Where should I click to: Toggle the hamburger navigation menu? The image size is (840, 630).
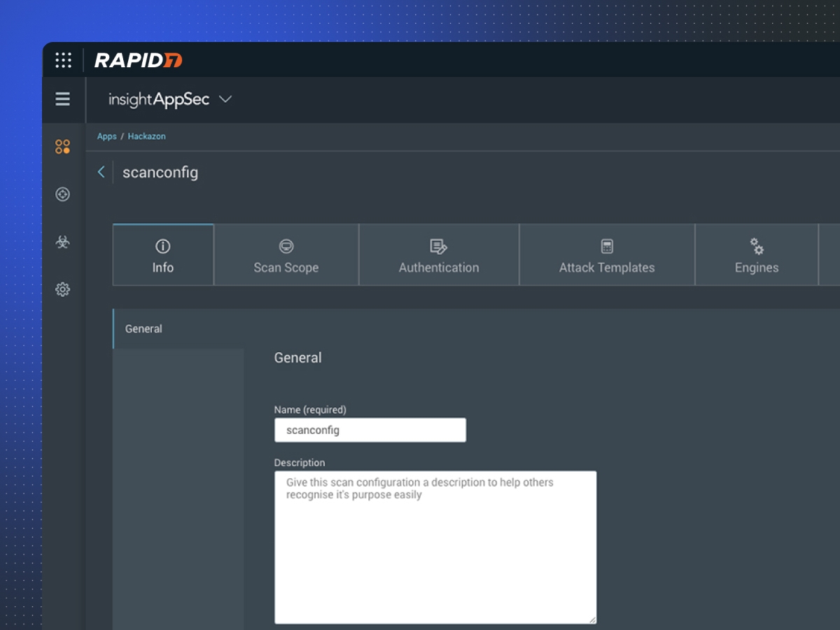tap(63, 99)
